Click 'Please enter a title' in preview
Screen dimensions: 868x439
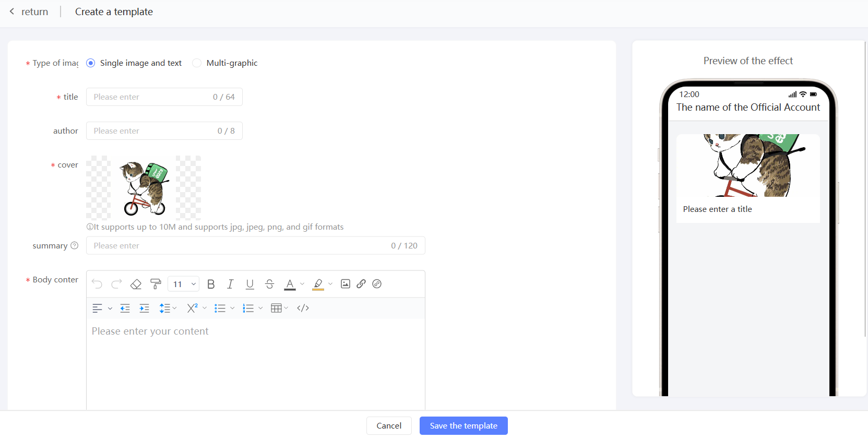pos(717,209)
